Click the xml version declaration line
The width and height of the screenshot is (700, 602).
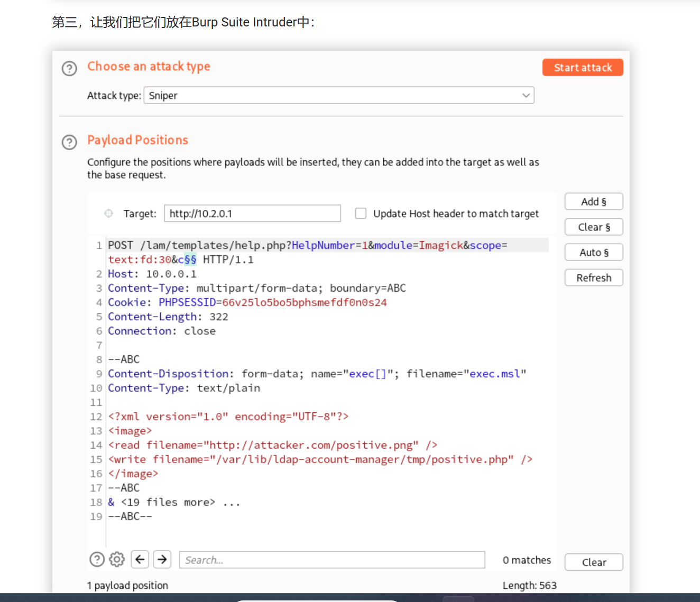click(x=228, y=416)
